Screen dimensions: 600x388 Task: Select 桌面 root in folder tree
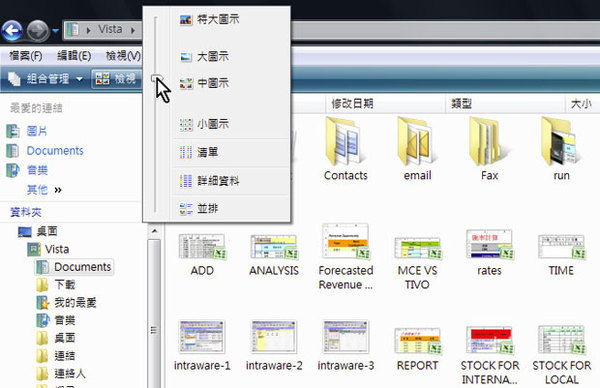pos(38,231)
